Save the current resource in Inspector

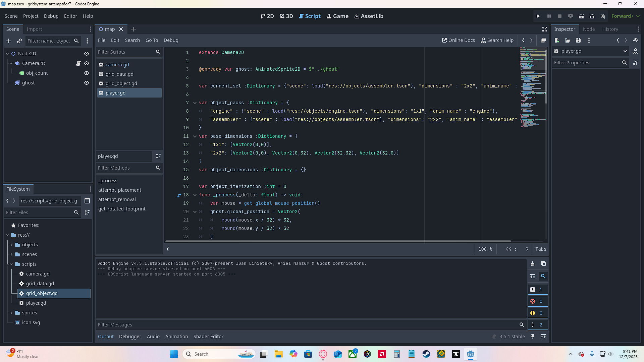point(578,40)
